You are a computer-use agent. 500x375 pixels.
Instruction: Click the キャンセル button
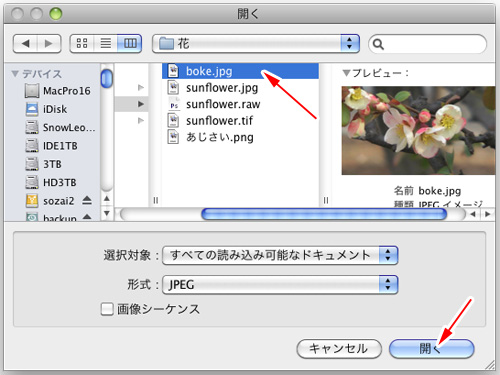[x=339, y=349]
